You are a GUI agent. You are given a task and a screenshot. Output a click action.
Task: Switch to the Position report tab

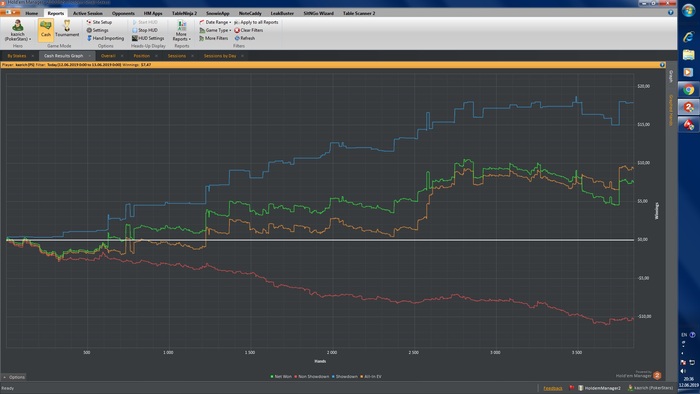coord(142,56)
